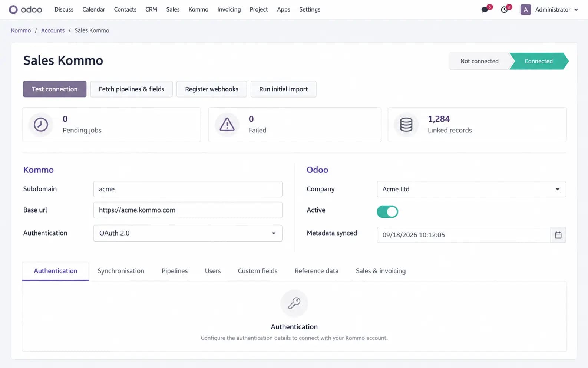The width and height of the screenshot is (588, 368).
Task: Open the Metadata synced calendar picker
Action: [558, 235]
